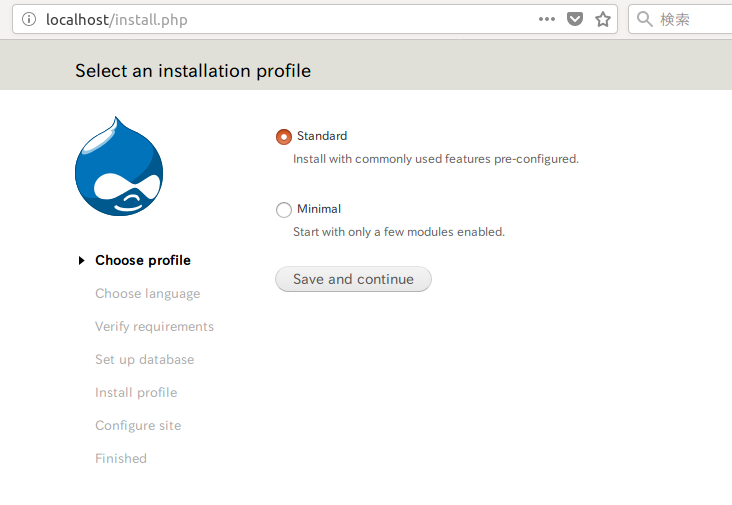
Task: Save page to Pocket icon
Action: click(x=575, y=19)
